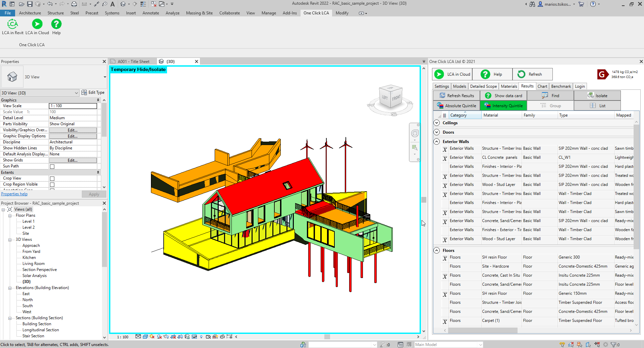The image size is (644, 348).
Task: Click the green Help icon in ribbon
Action: coord(56,24)
